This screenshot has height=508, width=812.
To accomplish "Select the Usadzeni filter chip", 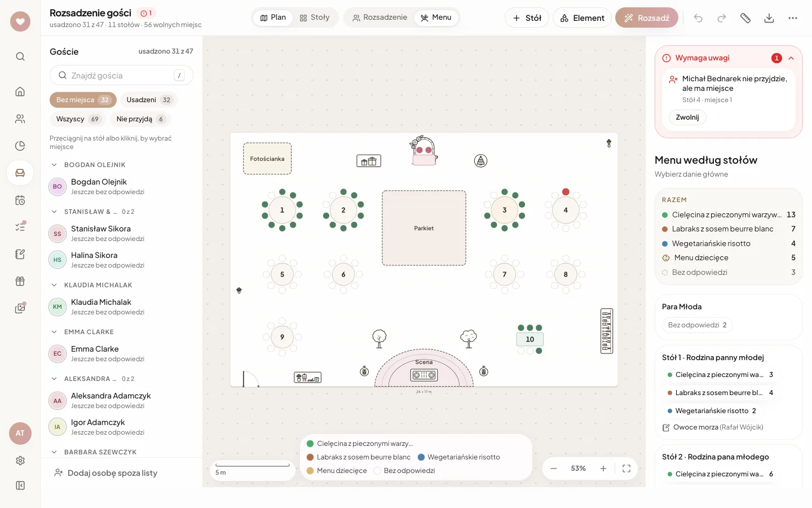I will pos(149,100).
